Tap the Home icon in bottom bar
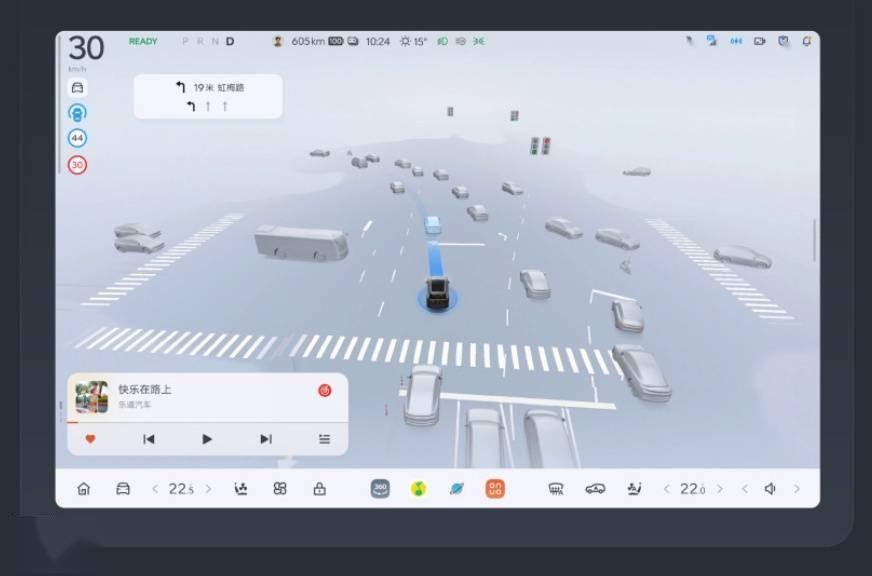 pyautogui.click(x=84, y=489)
